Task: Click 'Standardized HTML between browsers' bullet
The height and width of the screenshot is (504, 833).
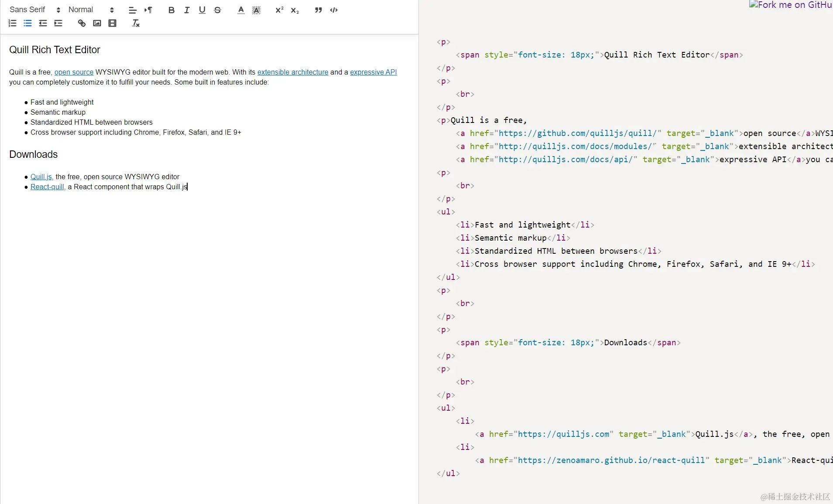Action: coord(92,122)
